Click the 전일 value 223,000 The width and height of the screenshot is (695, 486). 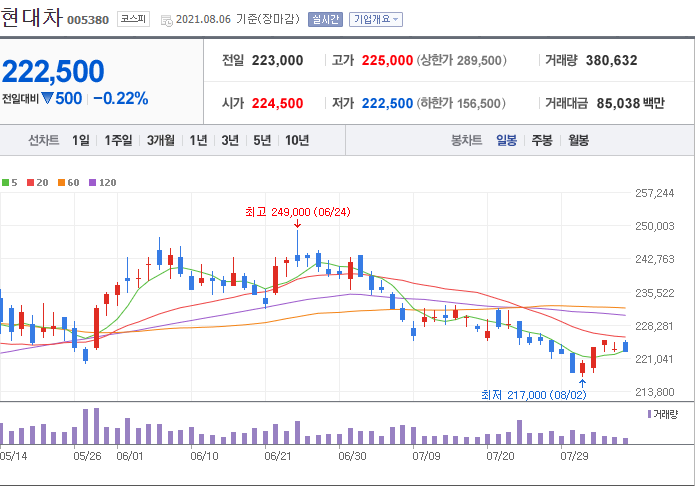[x=277, y=60]
